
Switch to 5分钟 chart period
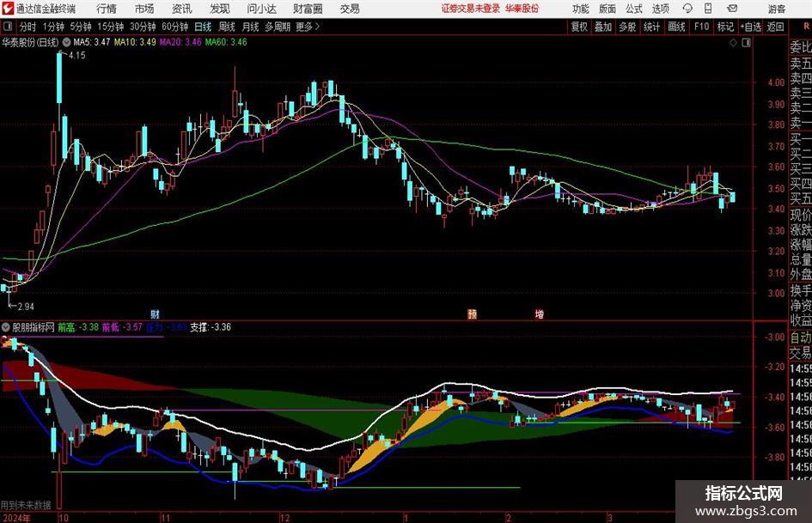80,27
